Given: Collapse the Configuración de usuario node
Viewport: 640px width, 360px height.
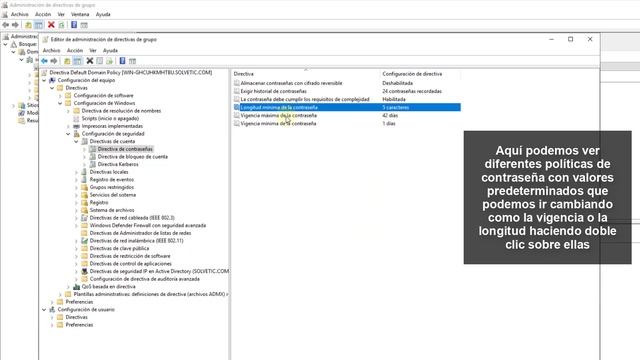Looking at the screenshot, I should click(x=44, y=309).
